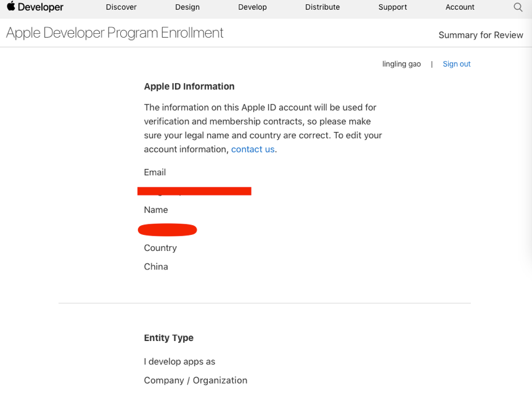Click the Apple Developer logo
The height and width of the screenshot is (407, 532).
(x=35, y=7)
